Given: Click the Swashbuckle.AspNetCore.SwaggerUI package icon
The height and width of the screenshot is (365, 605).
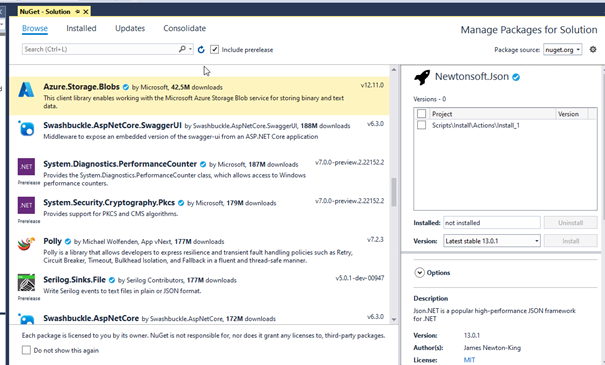Looking at the screenshot, I should [26, 128].
